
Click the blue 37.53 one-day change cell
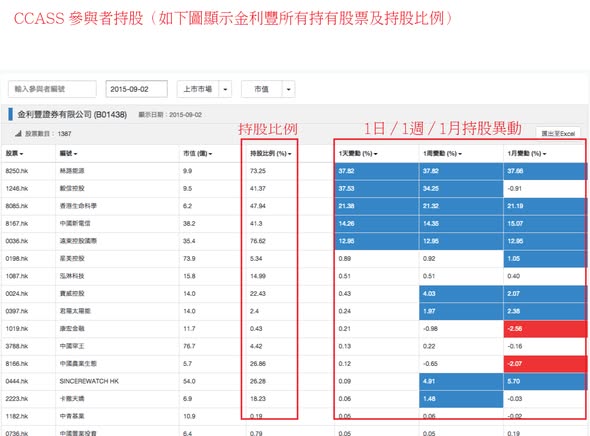377,188
